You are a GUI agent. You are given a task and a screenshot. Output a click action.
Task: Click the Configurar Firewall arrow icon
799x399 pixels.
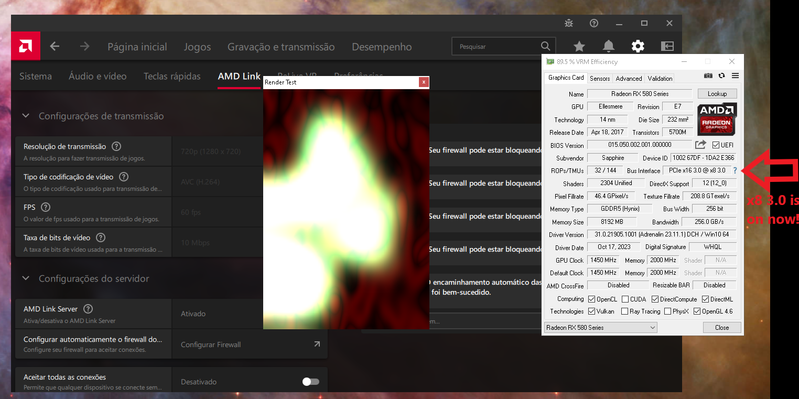click(317, 344)
